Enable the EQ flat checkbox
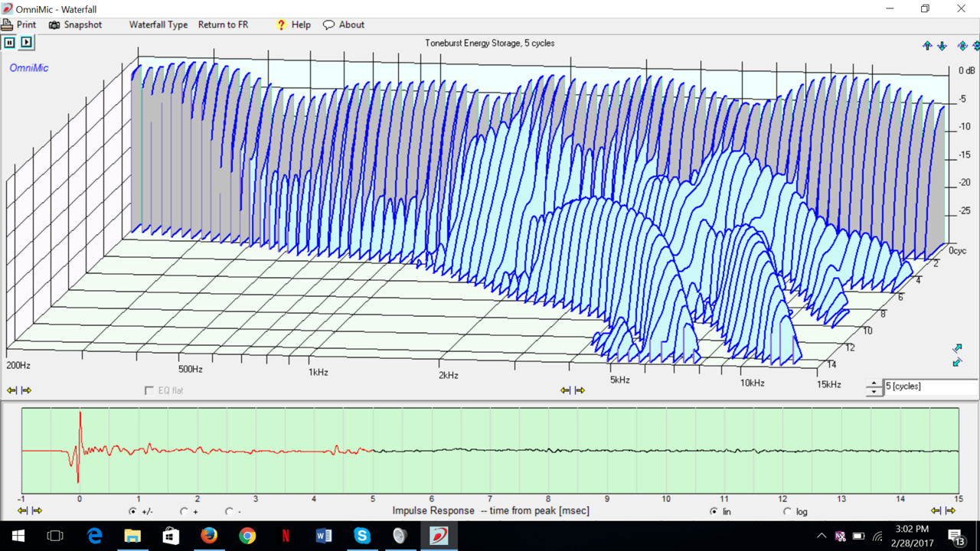The width and height of the screenshot is (980, 551). (149, 391)
